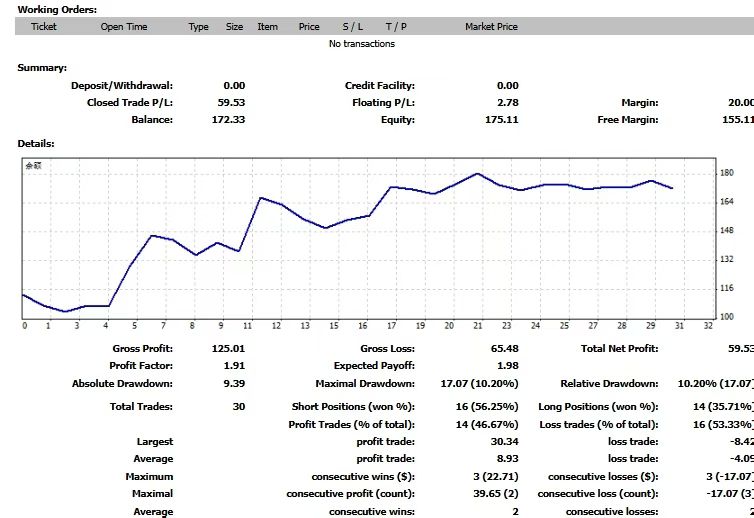Click the 180 tick on chart y-axis
This screenshot has height=518, width=754.
pyautogui.click(x=727, y=173)
